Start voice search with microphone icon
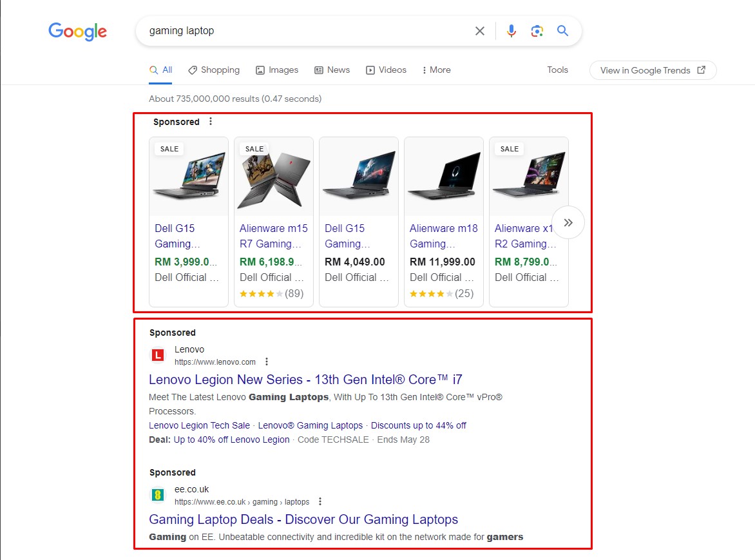Viewport: 755px width, 560px height. [511, 31]
